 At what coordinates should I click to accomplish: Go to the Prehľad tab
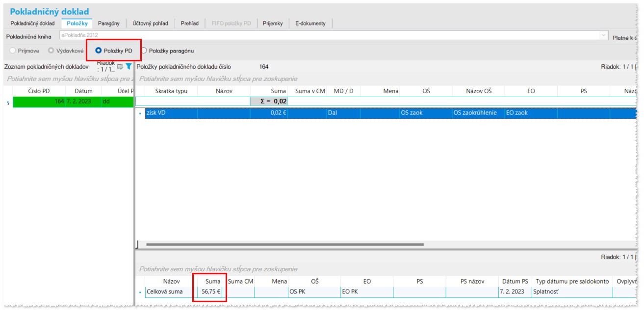pyautogui.click(x=190, y=23)
